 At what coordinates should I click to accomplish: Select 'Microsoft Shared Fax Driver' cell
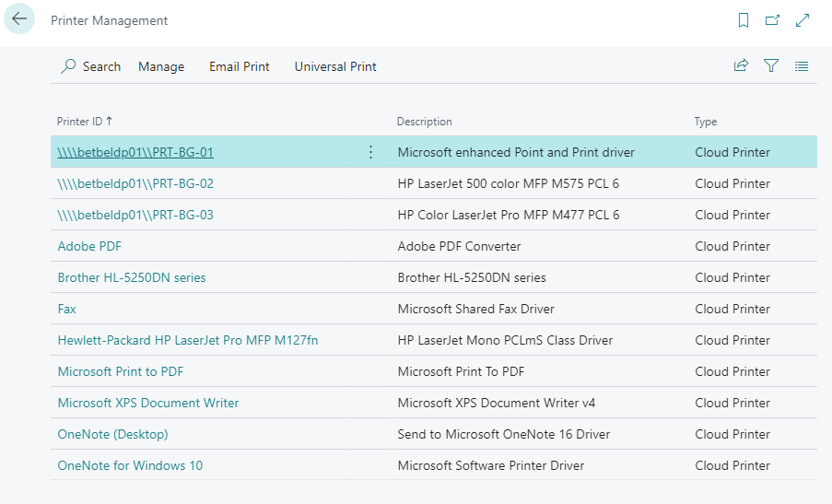click(x=476, y=309)
